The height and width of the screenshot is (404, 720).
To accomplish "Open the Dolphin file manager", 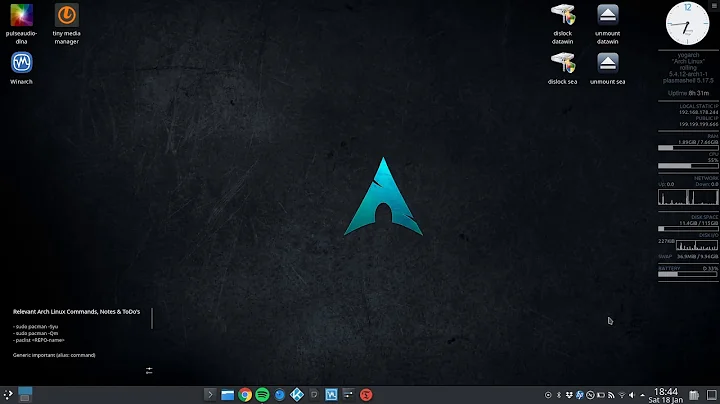I will [227, 394].
